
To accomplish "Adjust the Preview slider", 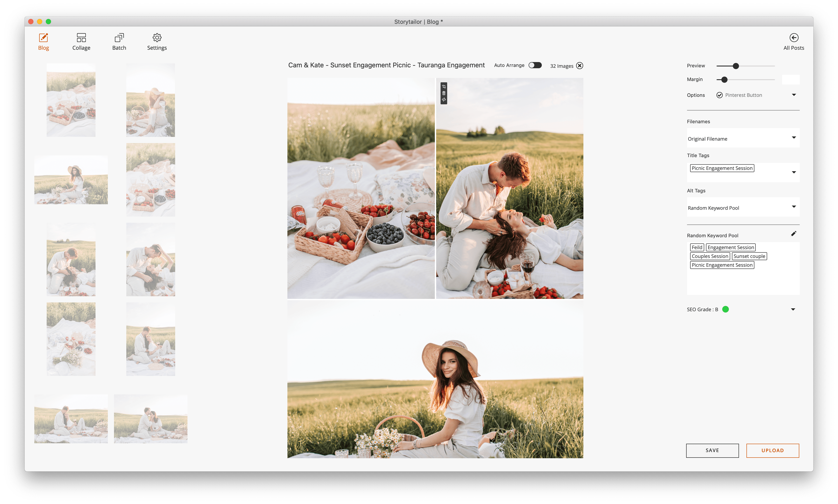I will (736, 66).
